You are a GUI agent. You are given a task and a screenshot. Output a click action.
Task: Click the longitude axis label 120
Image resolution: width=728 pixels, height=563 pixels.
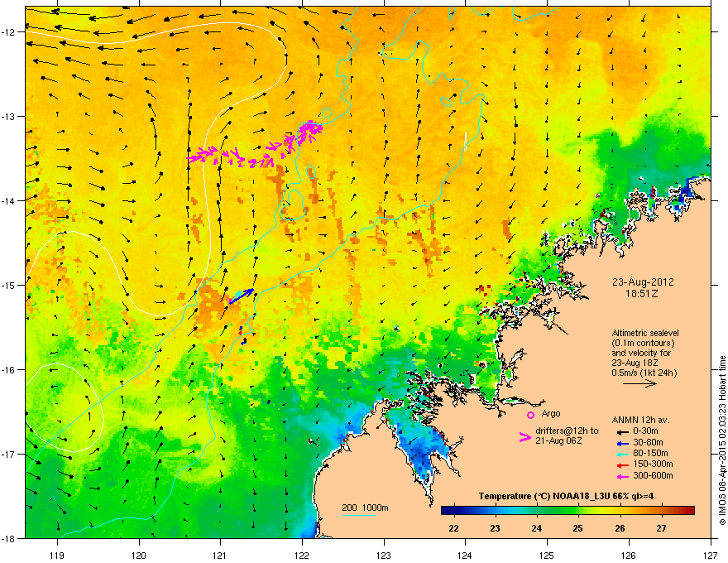(139, 556)
